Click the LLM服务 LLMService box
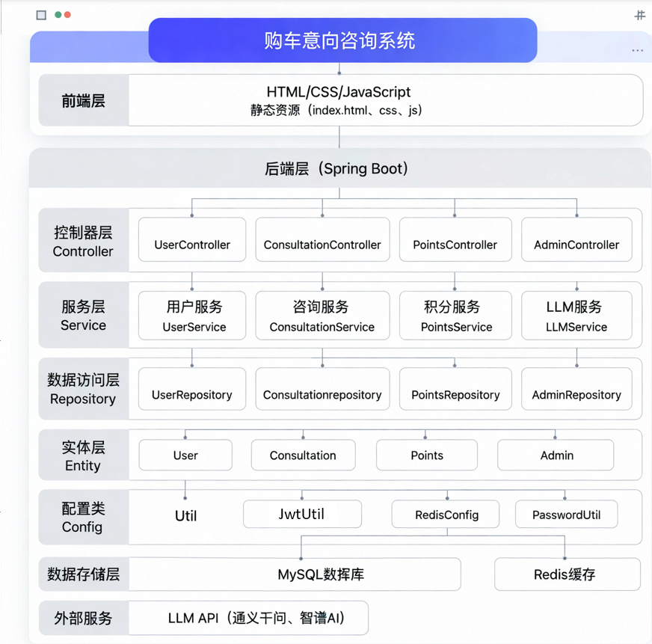The width and height of the screenshot is (652, 644). tap(576, 316)
